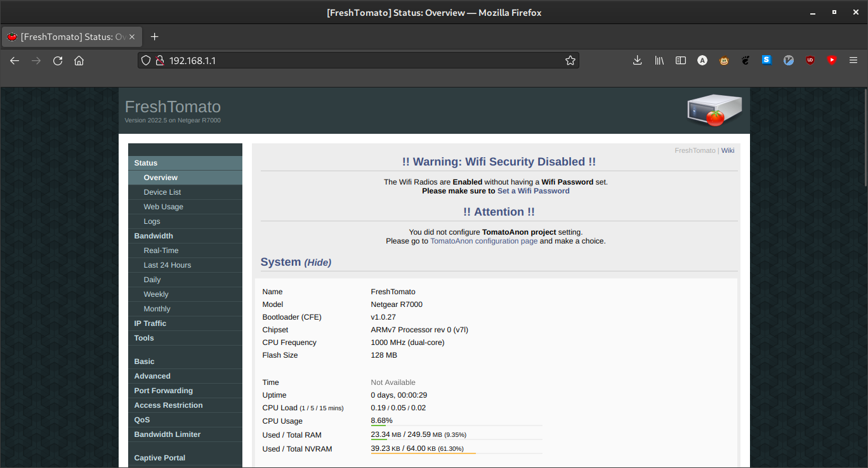The width and height of the screenshot is (868, 468).
Task: Open the Greasemonkey monkey extension icon
Action: click(x=724, y=60)
